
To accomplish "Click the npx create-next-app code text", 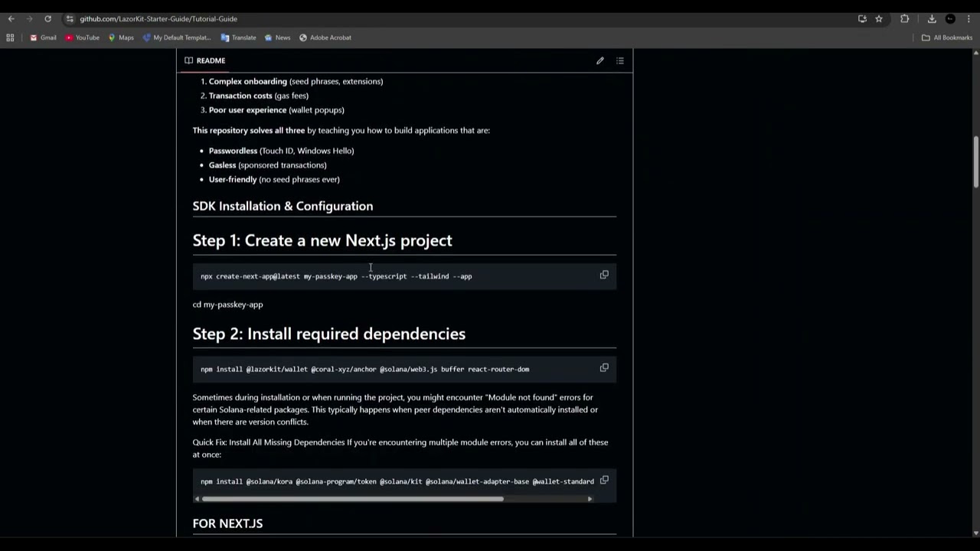I will [336, 276].
